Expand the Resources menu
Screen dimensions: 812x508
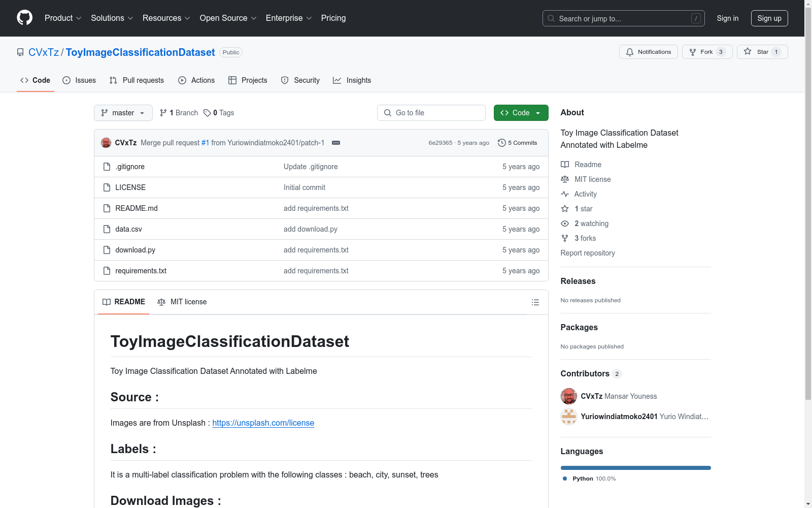(166, 18)
